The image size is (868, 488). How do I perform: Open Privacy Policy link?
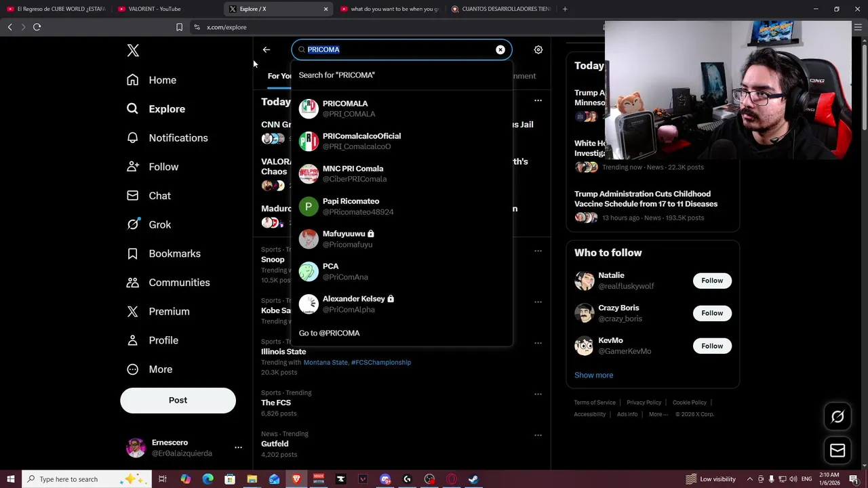click(x=644, y=403)
